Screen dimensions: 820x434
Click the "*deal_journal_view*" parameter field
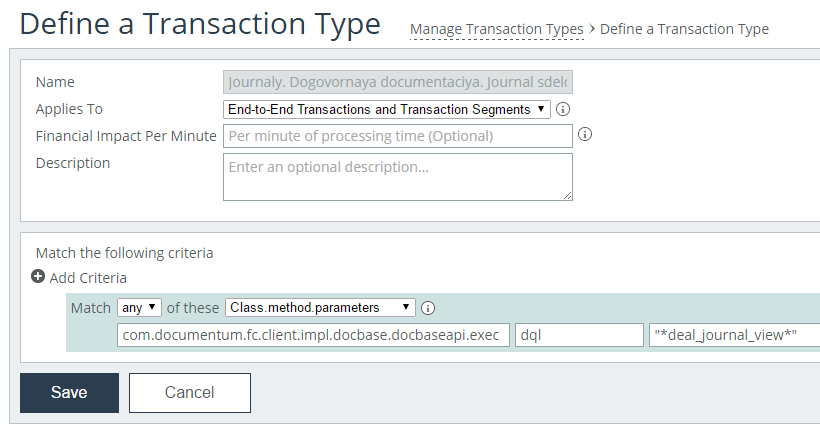click(x=734, y=335)
